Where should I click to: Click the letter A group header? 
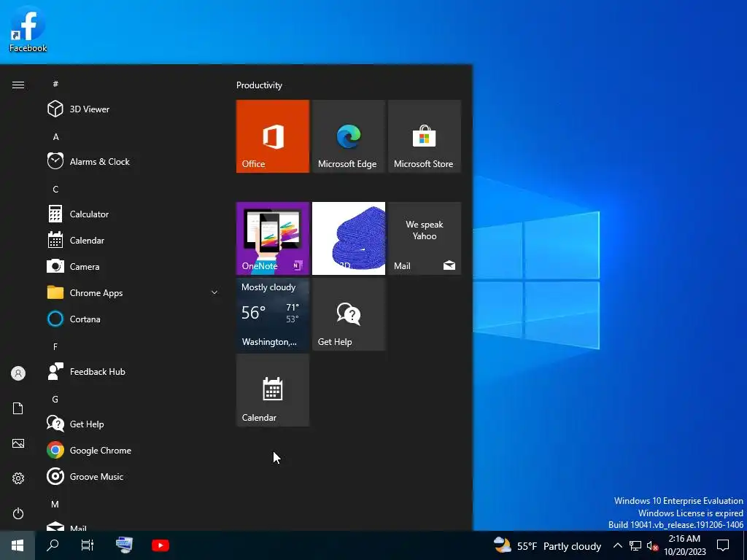pos(55,136)
